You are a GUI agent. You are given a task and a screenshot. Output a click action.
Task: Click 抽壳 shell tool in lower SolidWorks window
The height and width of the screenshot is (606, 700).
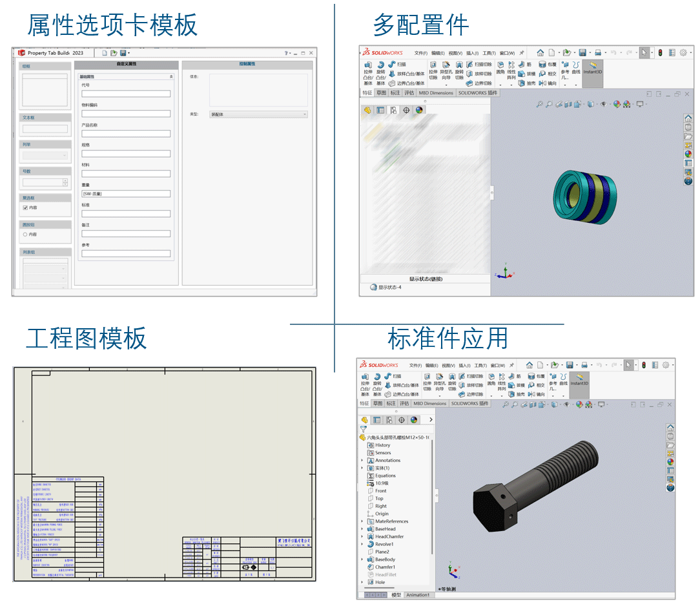click(x=515, y=394)
